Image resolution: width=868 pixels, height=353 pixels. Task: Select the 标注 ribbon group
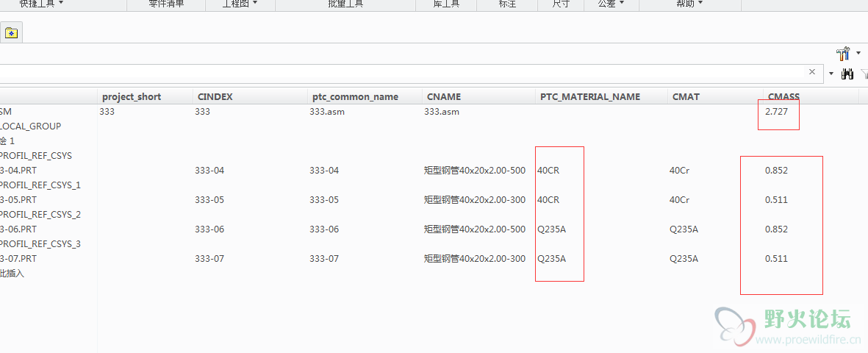point(507,4)
